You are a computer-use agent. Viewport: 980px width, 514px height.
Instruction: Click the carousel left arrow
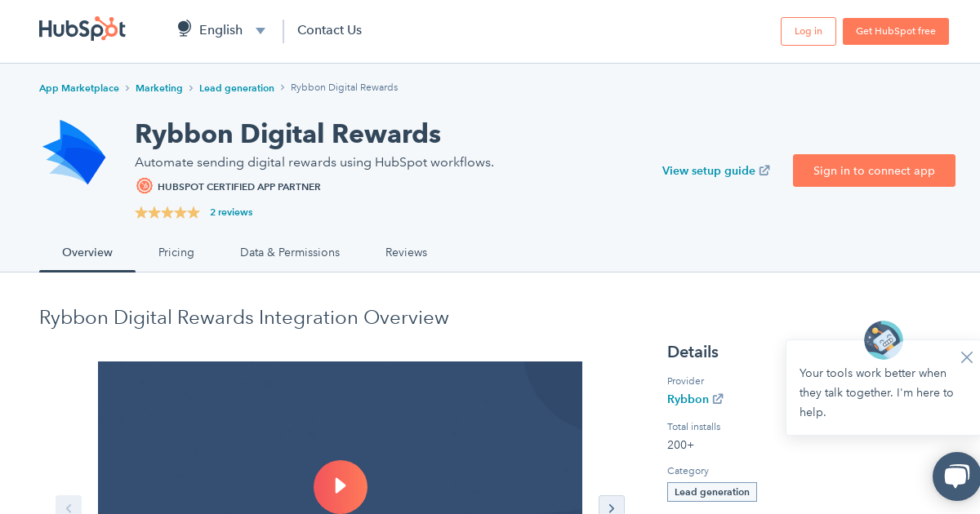point(69,507)
